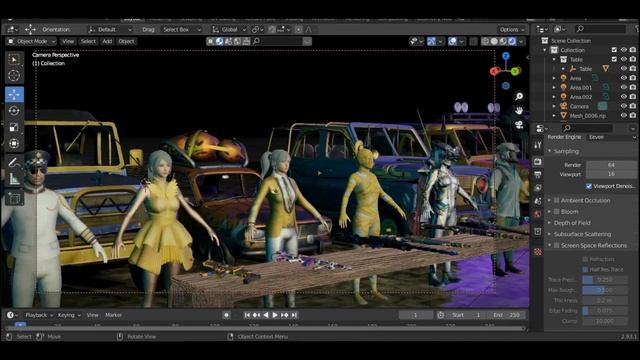This screenshot has height=360, width=640.
Task: Open viewport View menu
Action: tap(68, 41)
